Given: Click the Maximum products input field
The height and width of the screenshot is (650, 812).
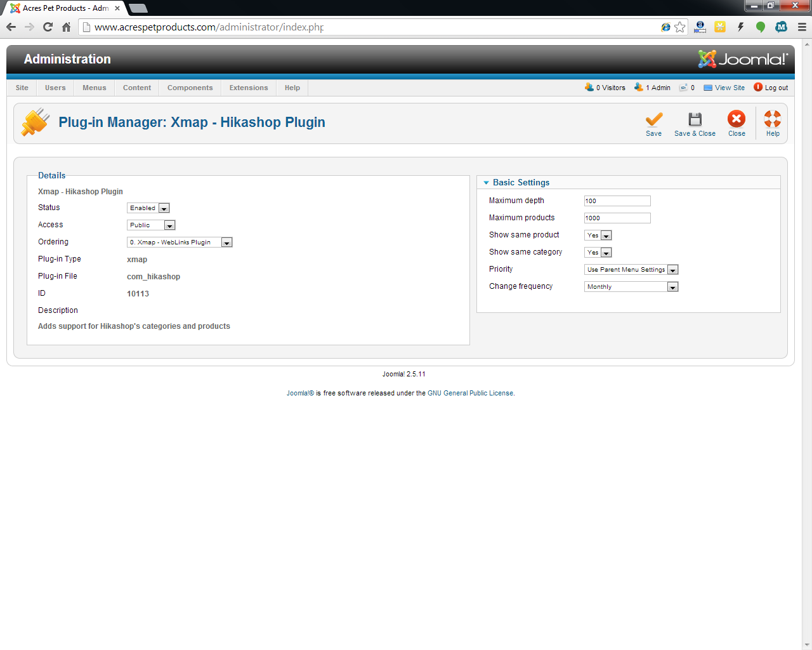Looking at the screenshot, I should pos(617,218).
